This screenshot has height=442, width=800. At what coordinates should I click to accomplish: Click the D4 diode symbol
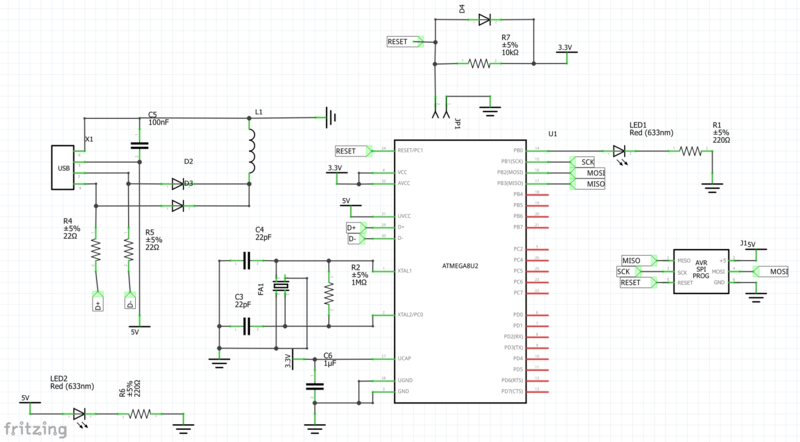(484, 19)
